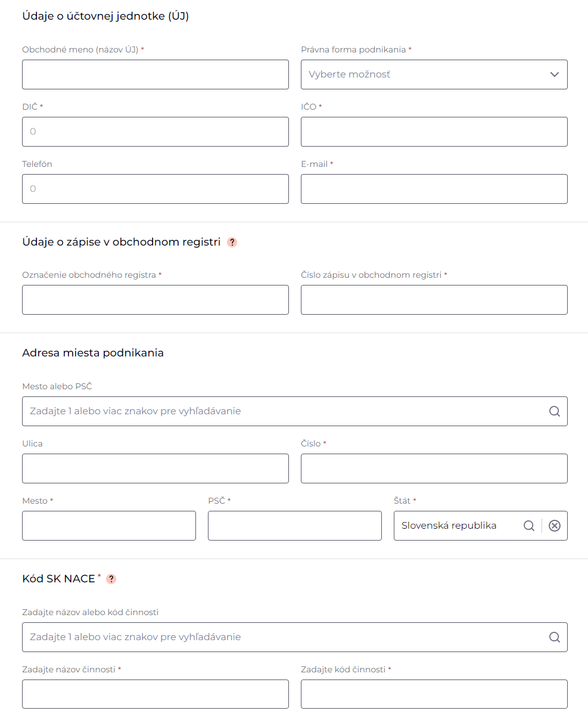Image resolution: width=588 pixels, height=723 pixels.
Task: Open the Právna forma podnikania dropdown
Action: click(434, 75)
